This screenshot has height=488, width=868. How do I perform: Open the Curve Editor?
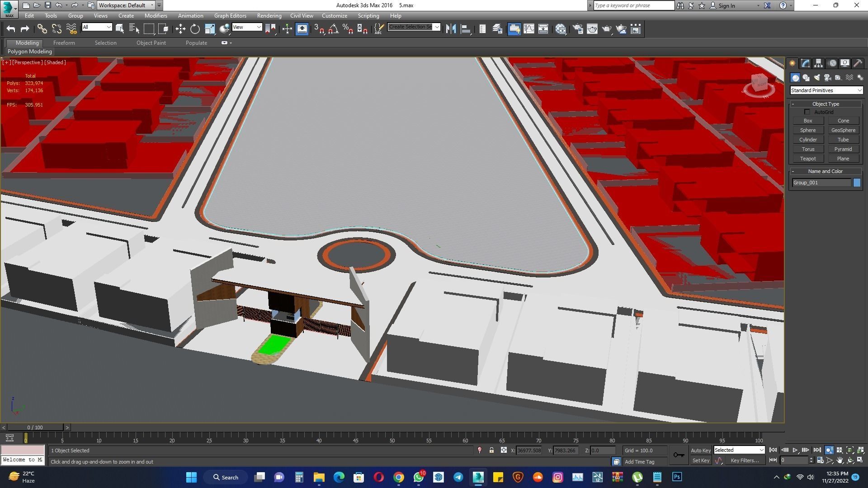coord(529,28)
